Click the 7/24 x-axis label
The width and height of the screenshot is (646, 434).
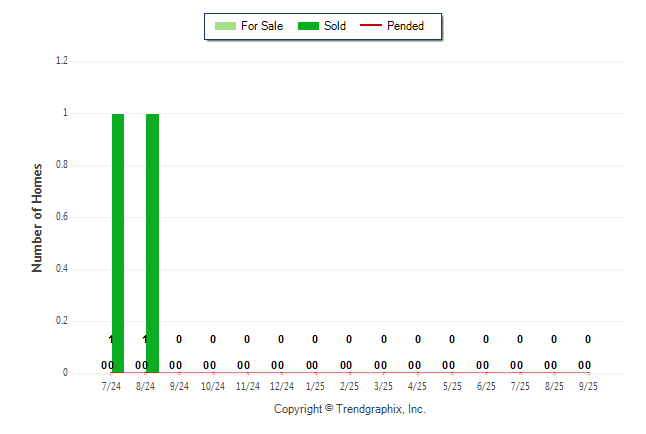[x=111, y=386]
